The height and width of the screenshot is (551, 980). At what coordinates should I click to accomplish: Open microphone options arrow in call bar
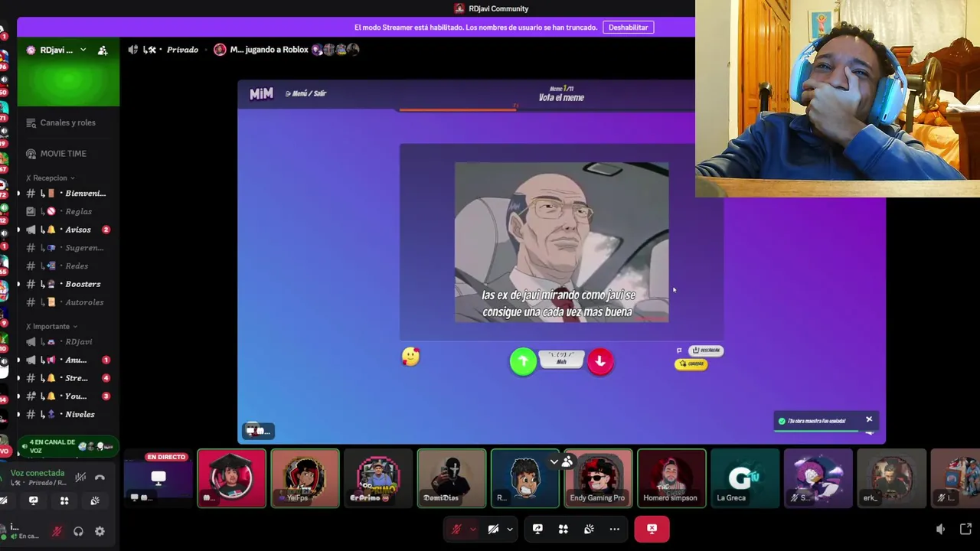(472, 529)
